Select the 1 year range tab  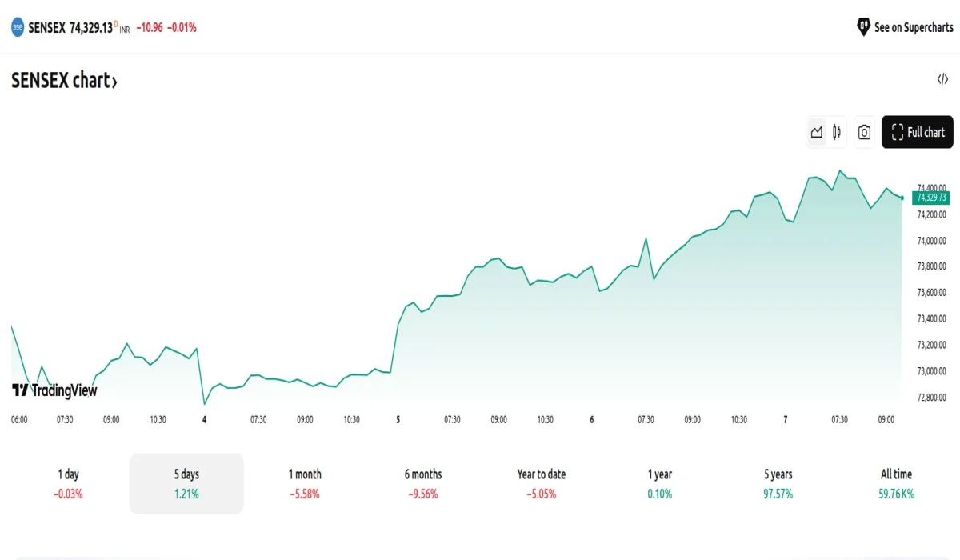(x=660, y=483)
